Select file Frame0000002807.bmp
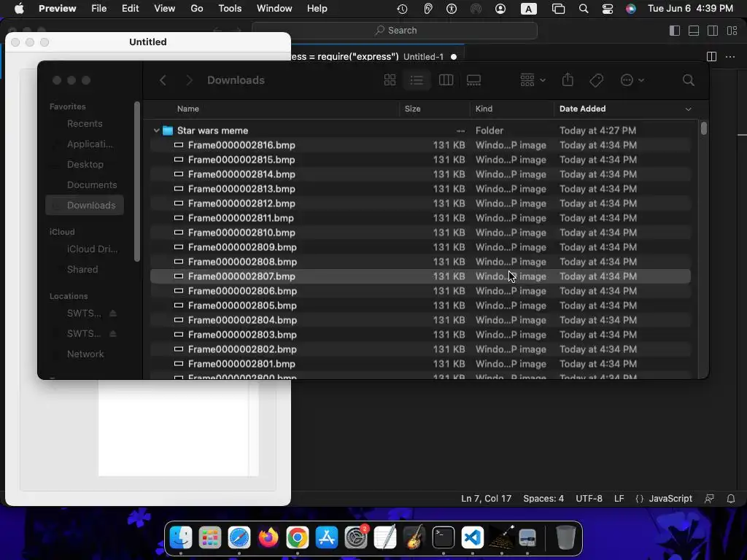 pyautogui.click(x=421, y=276)
